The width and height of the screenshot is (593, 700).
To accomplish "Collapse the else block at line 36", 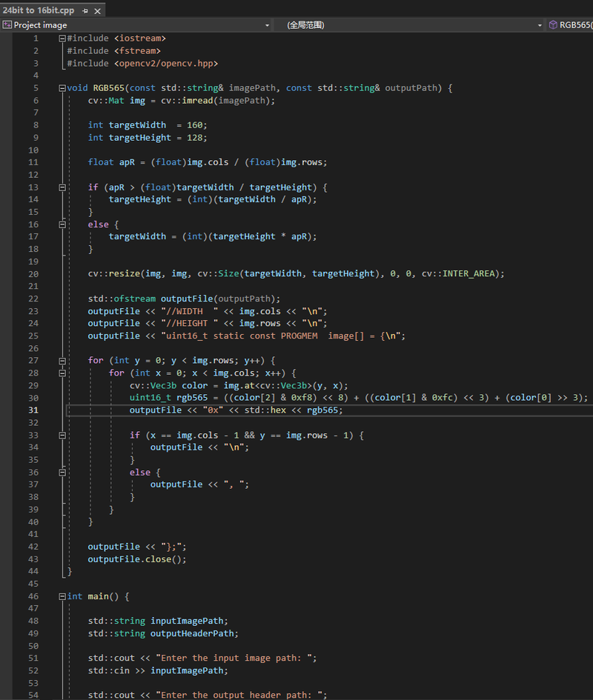I will (x=62, y=473).
